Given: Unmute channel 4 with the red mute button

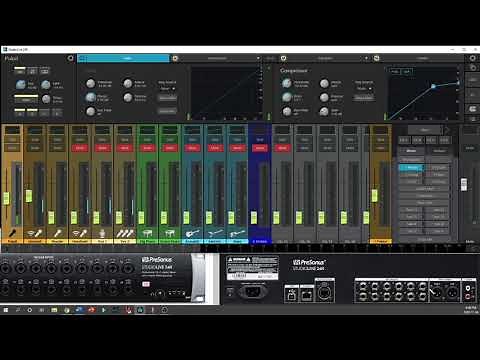Looking at the screenshot, I should coord(80,148).
